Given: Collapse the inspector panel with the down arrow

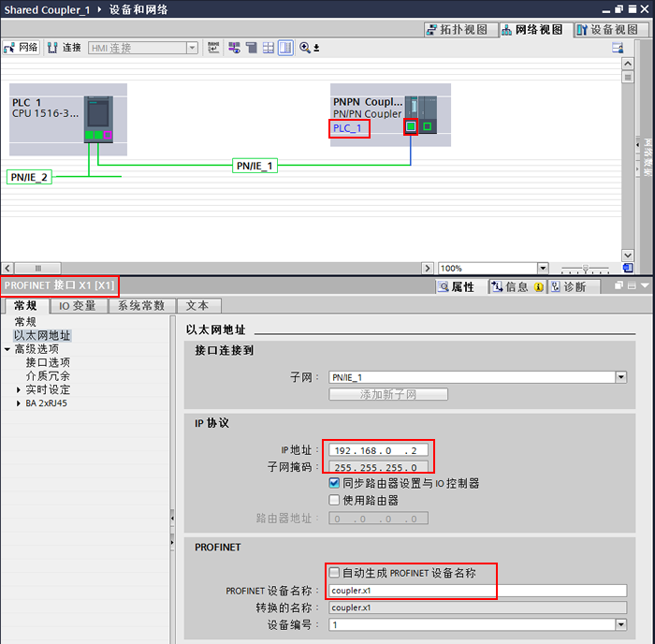Looking at the screenshot, I should [x=645, y=285].
